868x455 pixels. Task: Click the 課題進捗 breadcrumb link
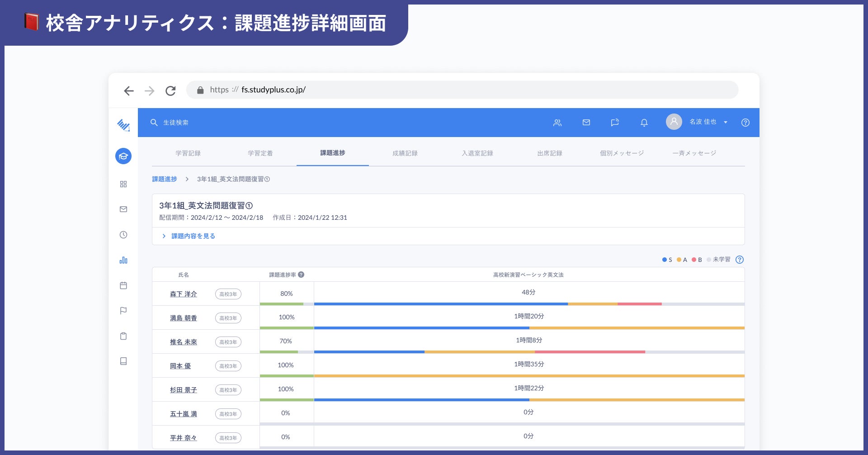[165, 179]
